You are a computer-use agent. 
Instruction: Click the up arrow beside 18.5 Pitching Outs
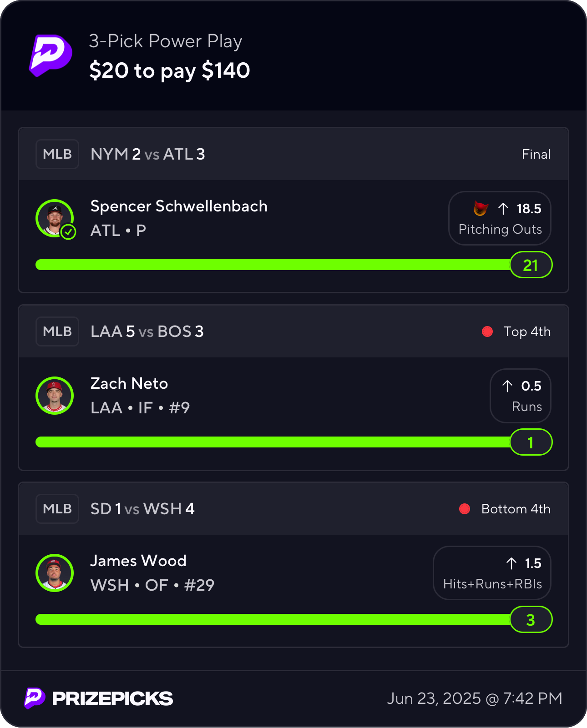click(x=503, y=209)
